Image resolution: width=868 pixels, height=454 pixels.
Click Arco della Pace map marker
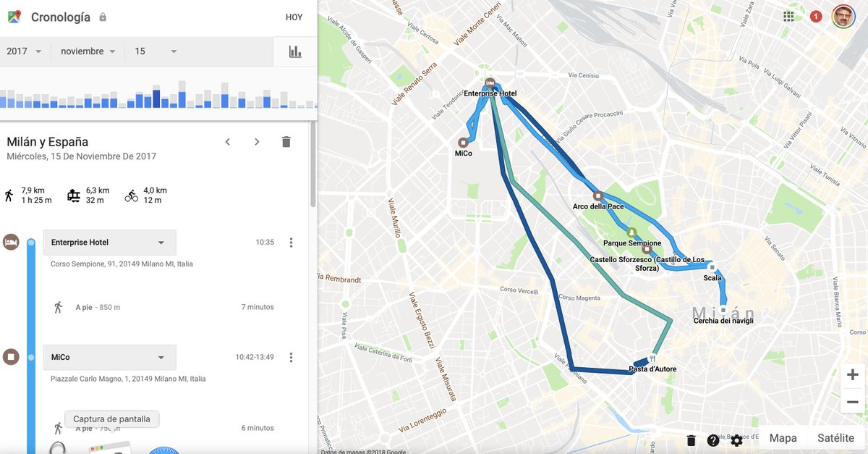(x=597, y=196)
